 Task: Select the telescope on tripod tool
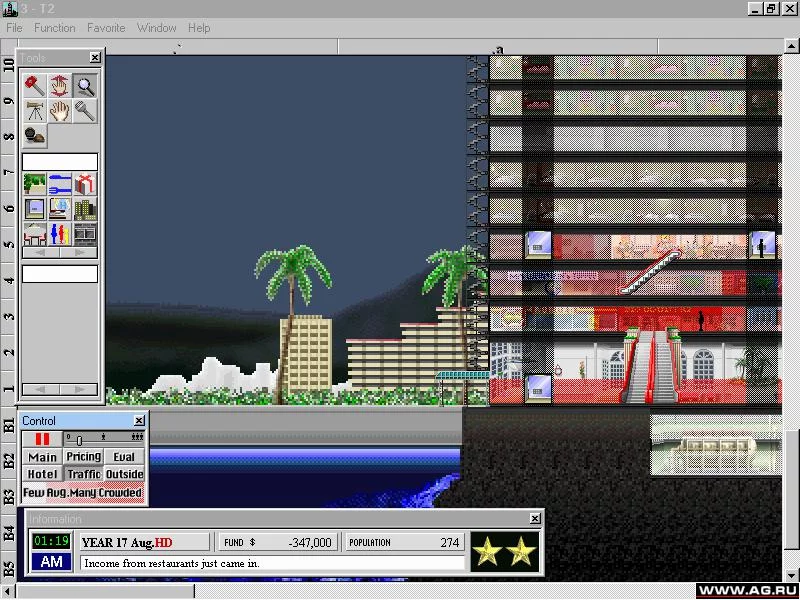[x=35, y=111]
